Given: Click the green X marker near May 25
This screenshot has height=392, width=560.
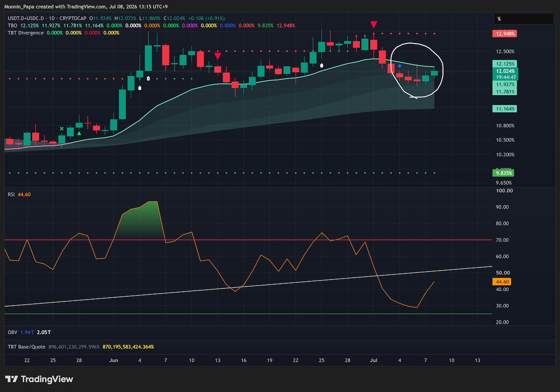Looking at the screenshot, I should click(62, 128).
